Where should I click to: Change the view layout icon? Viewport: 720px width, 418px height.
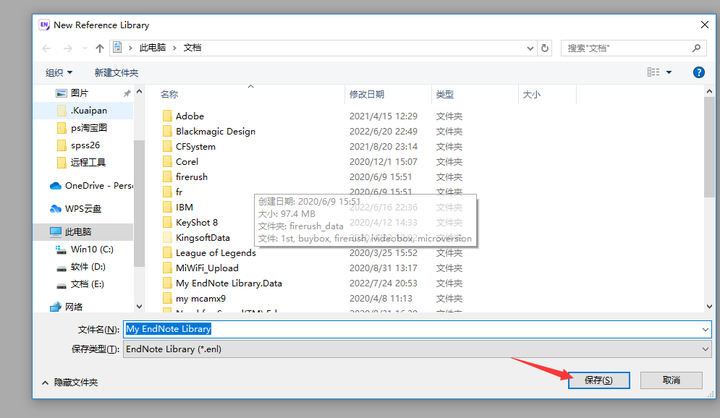[x=653, y=72]
